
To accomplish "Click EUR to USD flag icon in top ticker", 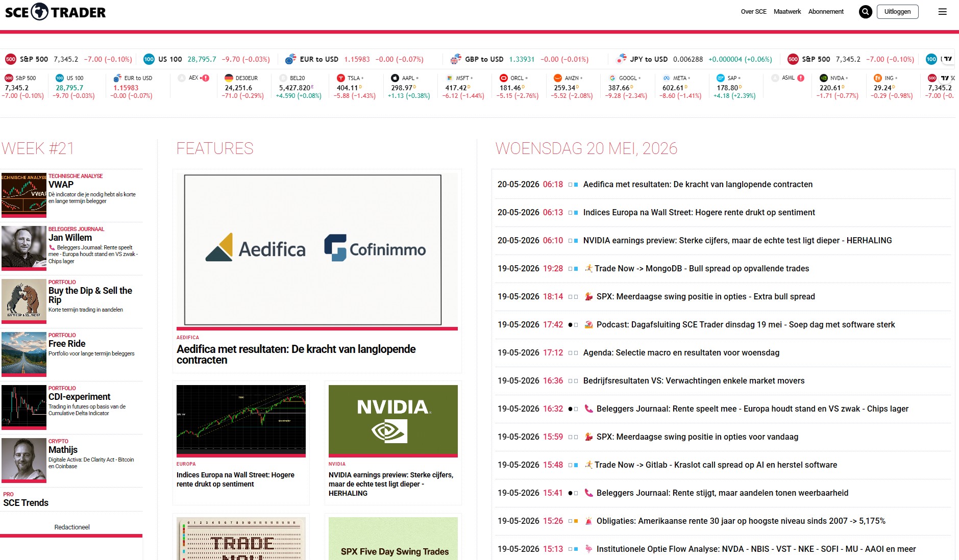I will click(x=290, y=59).
